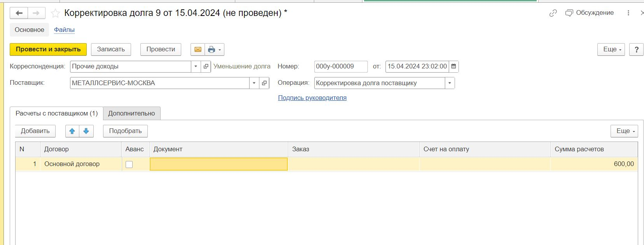Click the printer icon
The image size is (644, 245).
212,49
